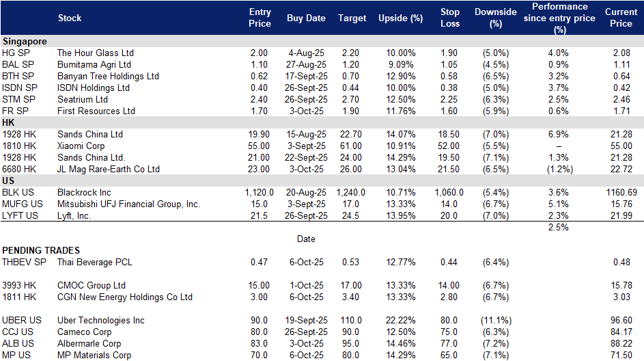Click the 22-Sept-25 buy date
Screen dimensions: 644x361
coord(306,157)
